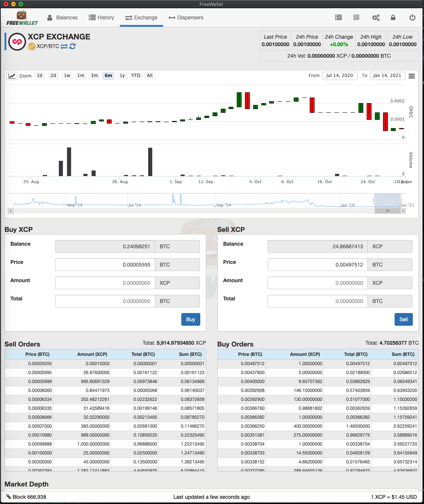Click the power logout icon
Image resolution: width=424 pixels, height=504 pixels.
(x=412, y=17)
